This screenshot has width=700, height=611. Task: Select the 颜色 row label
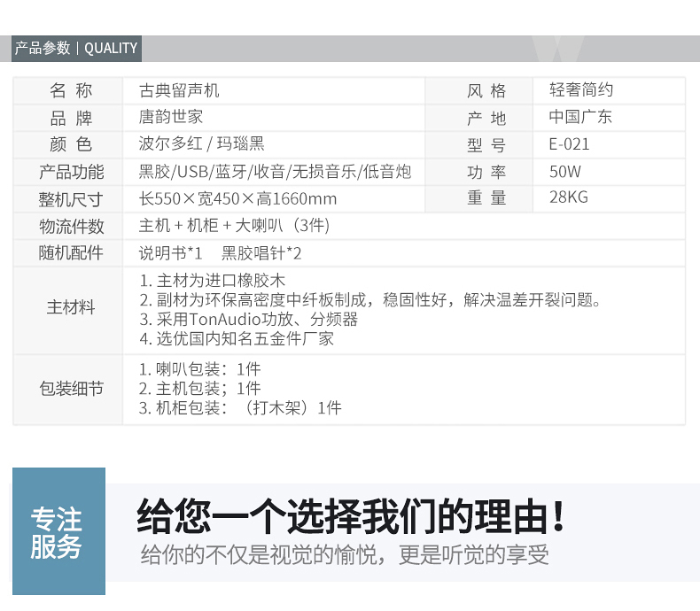[71, 144]
